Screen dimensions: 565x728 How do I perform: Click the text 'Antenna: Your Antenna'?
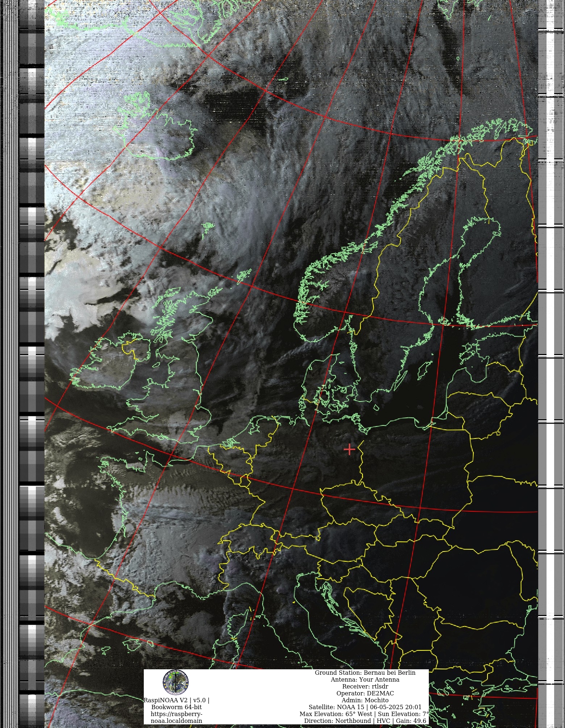(365, 679)
